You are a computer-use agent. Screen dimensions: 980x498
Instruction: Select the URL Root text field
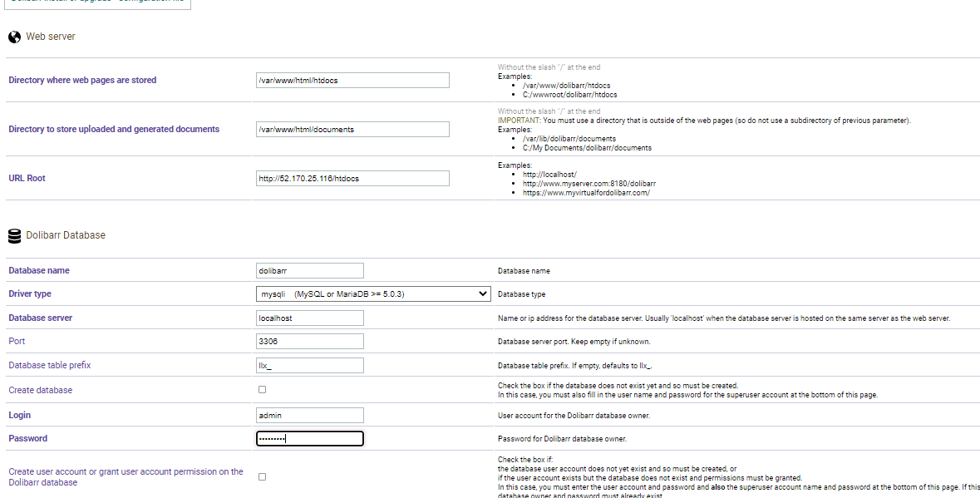352,179
